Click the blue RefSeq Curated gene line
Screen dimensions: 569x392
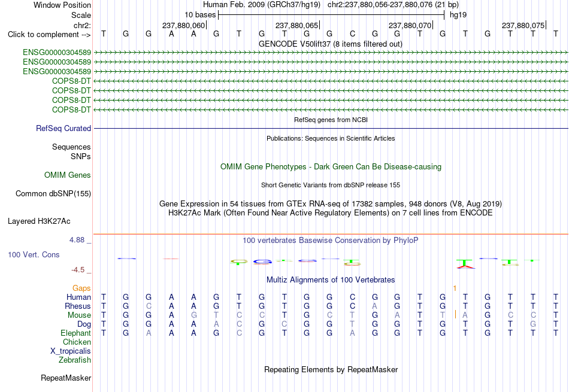[331, 128]
